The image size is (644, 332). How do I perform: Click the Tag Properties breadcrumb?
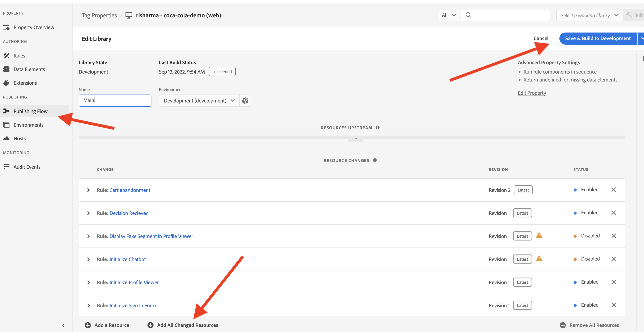99,16
